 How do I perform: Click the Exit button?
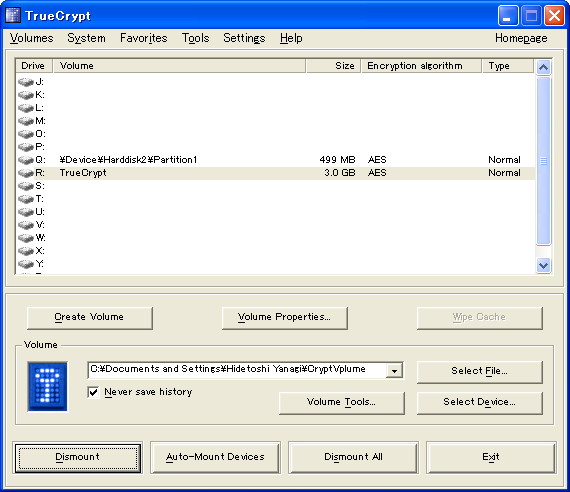[x=491, y=457]
